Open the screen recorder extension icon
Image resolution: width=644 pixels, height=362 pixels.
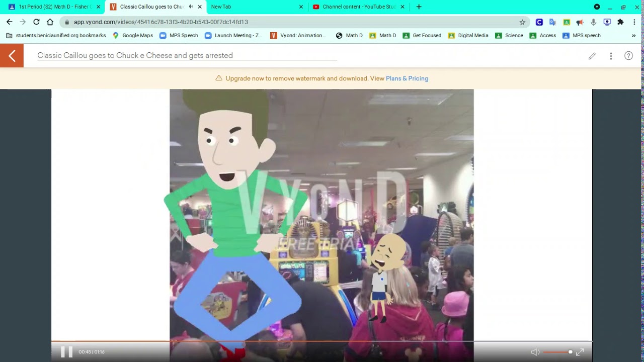point(607,22)
